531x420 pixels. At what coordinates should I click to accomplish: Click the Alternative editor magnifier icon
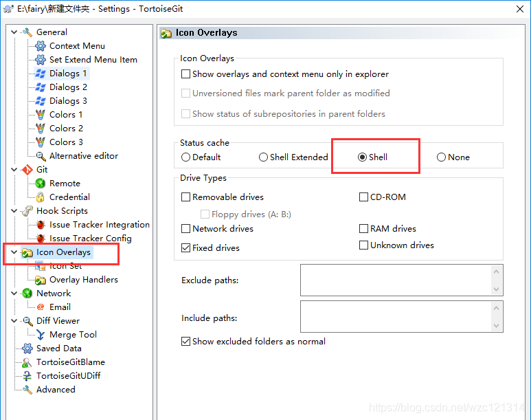[x=41, y=156]
